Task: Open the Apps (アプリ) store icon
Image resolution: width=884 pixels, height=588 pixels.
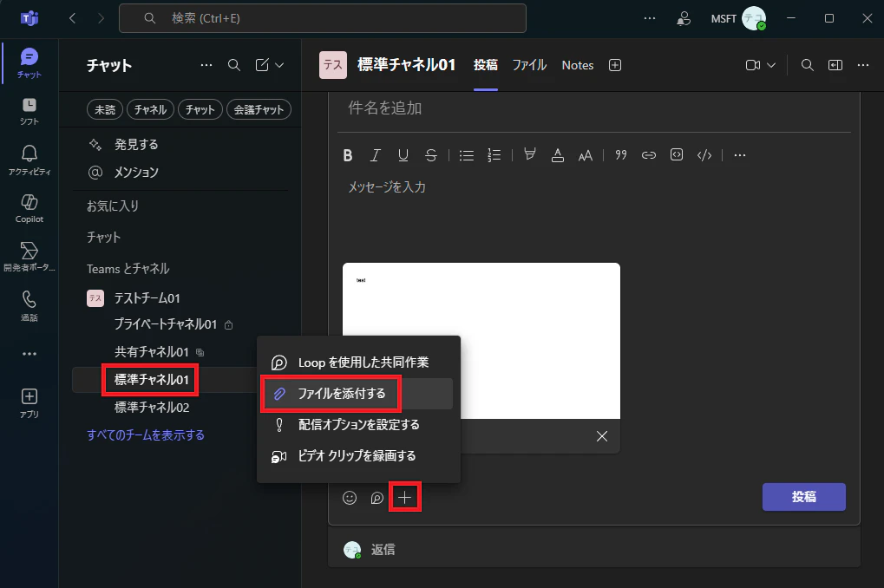Action: coord(29,402)
